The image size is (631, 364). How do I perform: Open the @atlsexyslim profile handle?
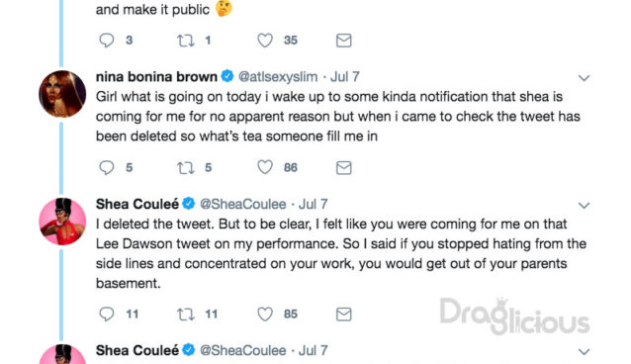(x=278, y=76)
